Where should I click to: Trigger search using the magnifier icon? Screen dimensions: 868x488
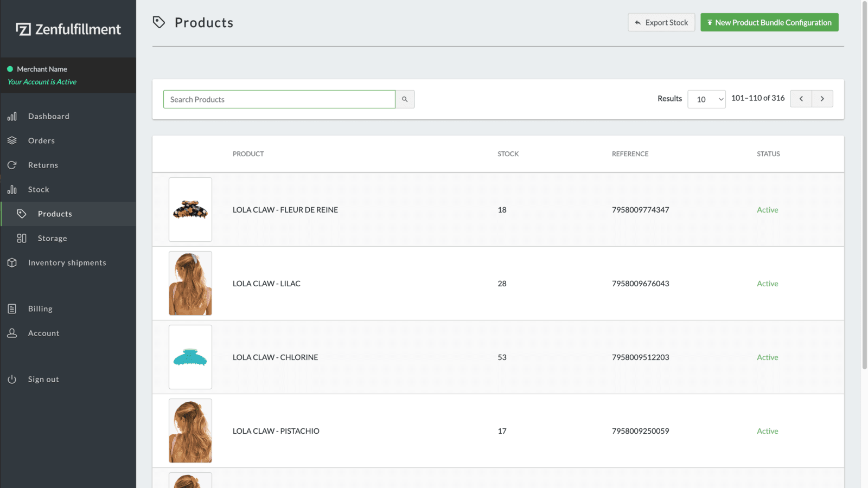click(405, 99)
